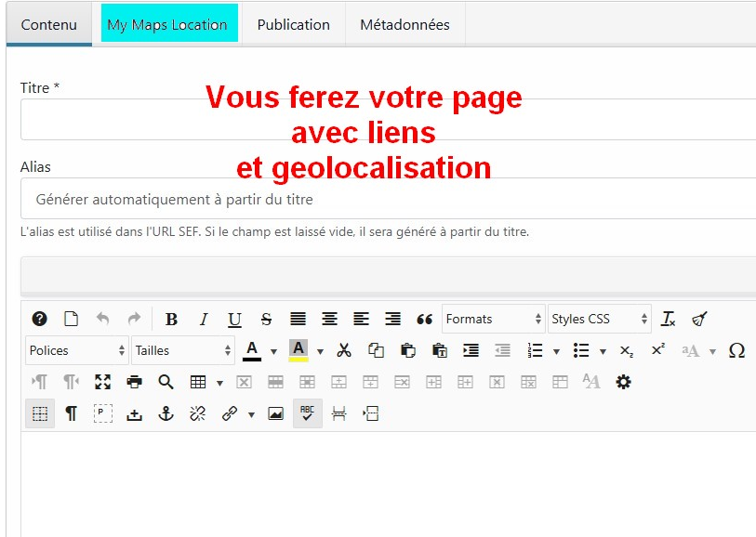Image resolution: width=756 pixels, height=537 pixels.
Task: Toggle fullscreen editor mode
Action: tap(102, 382)
